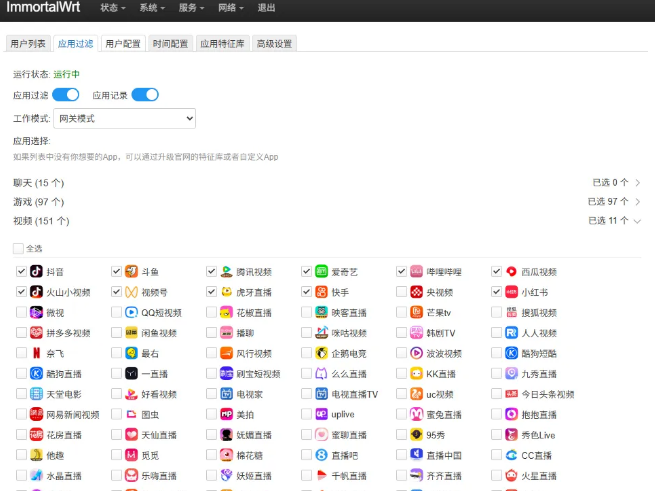Switch to the 用户列表 tab

click(27, 44)
